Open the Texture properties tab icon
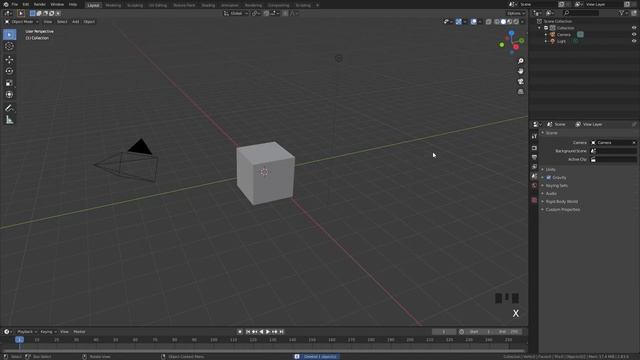 coord(534,200)
